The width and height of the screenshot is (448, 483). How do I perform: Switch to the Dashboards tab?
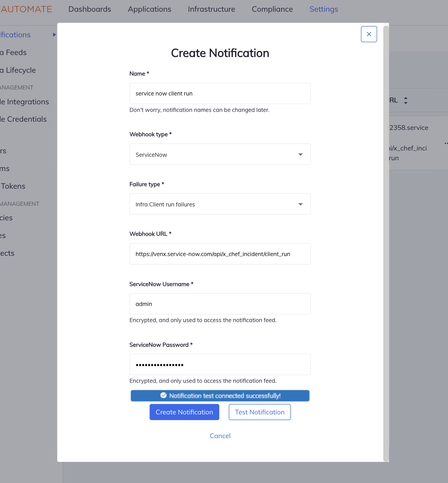pyautogui.click(x=90, y=9)
